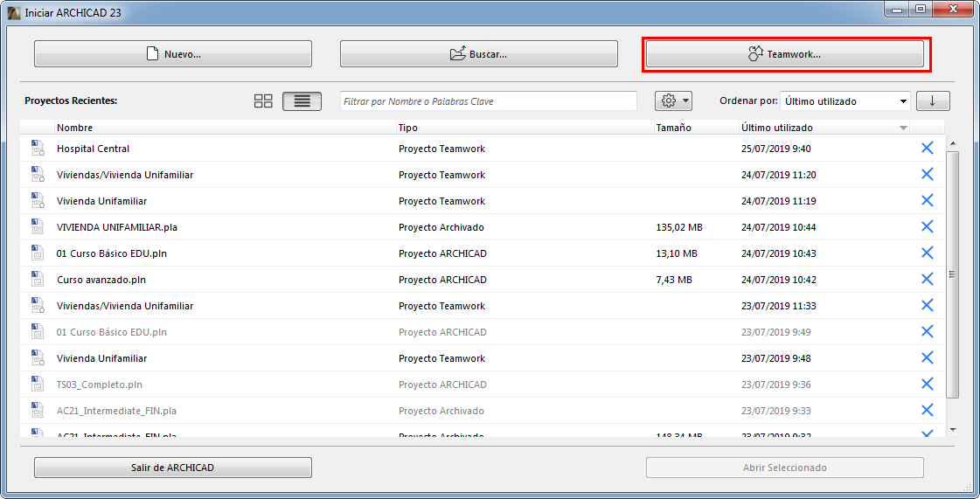Screen dimensions: 980x499
Task: Click Proyecto Archivado type of VIVIENDA UNIFAMILIAR.pla
Action: 441,227
